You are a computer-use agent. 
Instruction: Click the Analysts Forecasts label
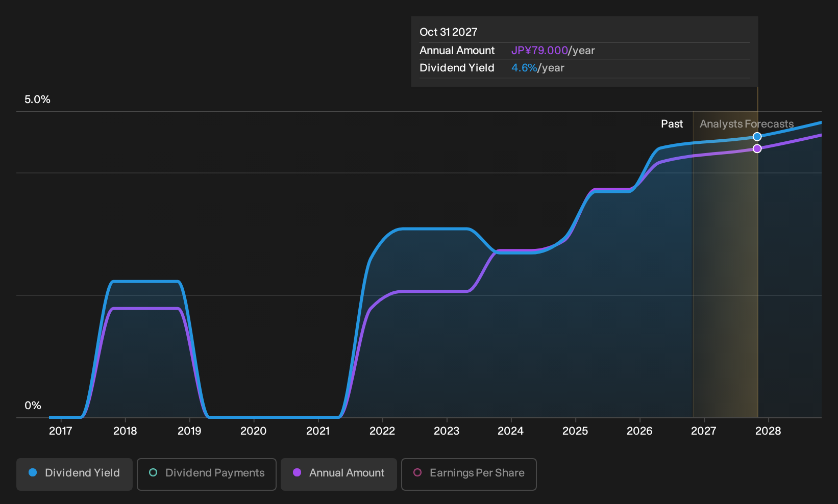tap(747, 124)
